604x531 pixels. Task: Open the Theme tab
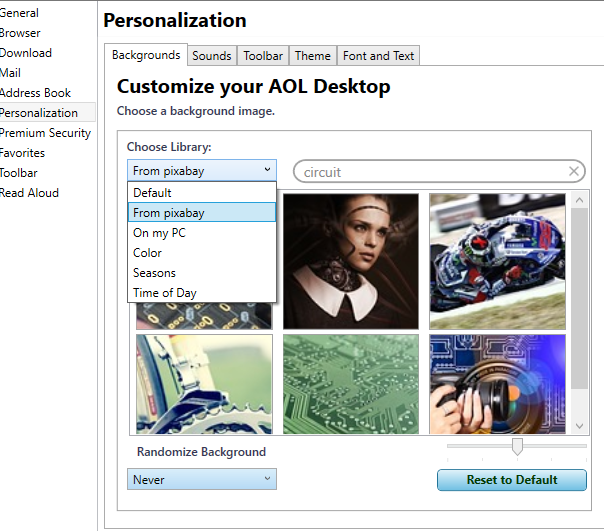coord(312,56)
